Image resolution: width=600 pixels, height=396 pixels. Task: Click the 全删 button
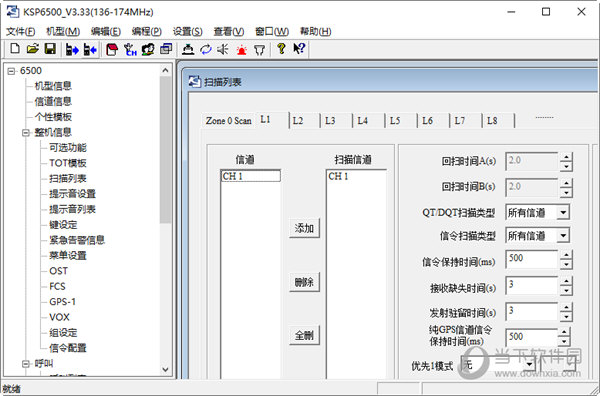click(304, 336)
